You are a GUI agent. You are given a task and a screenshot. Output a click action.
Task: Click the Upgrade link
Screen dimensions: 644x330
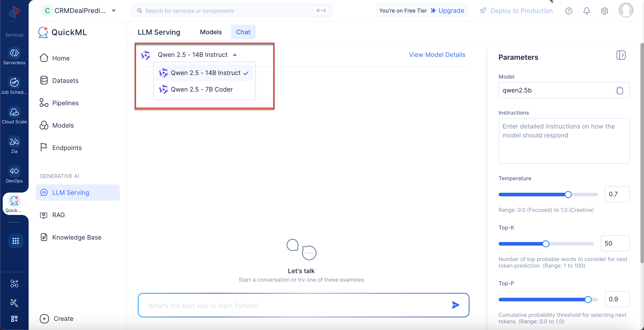pos(451,11)
